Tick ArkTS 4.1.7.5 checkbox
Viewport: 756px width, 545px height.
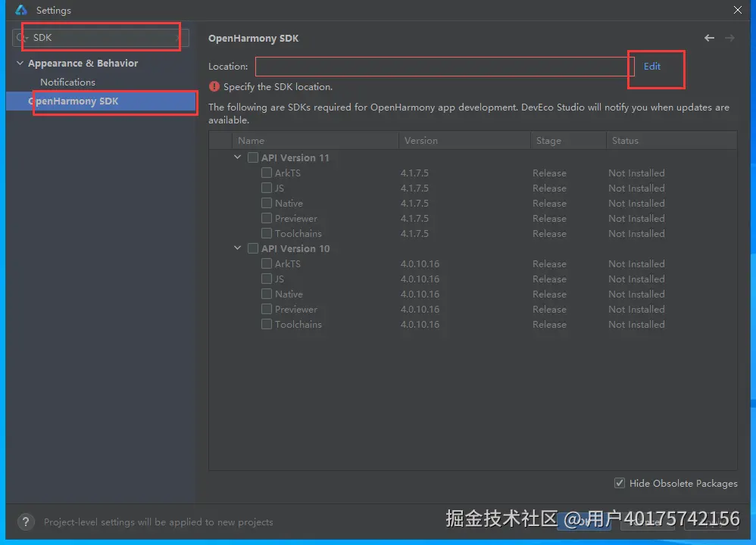[266, 173]
